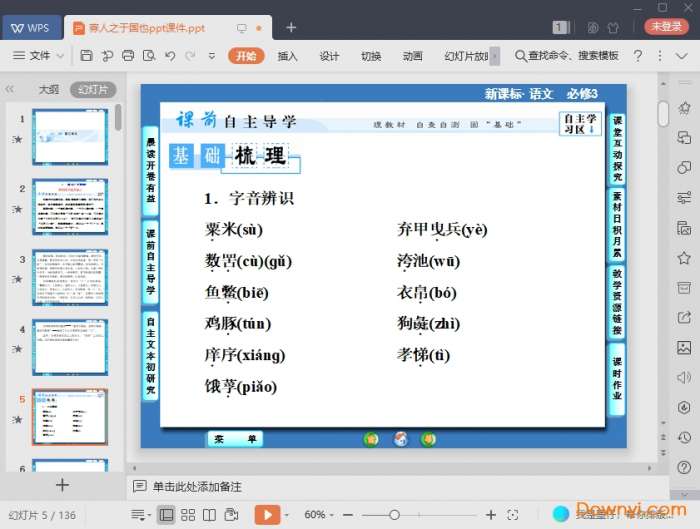Screen dimensions: 700x529
Task: Click 课堂互动探究 side tab on slide
Action: coord(617,149)
